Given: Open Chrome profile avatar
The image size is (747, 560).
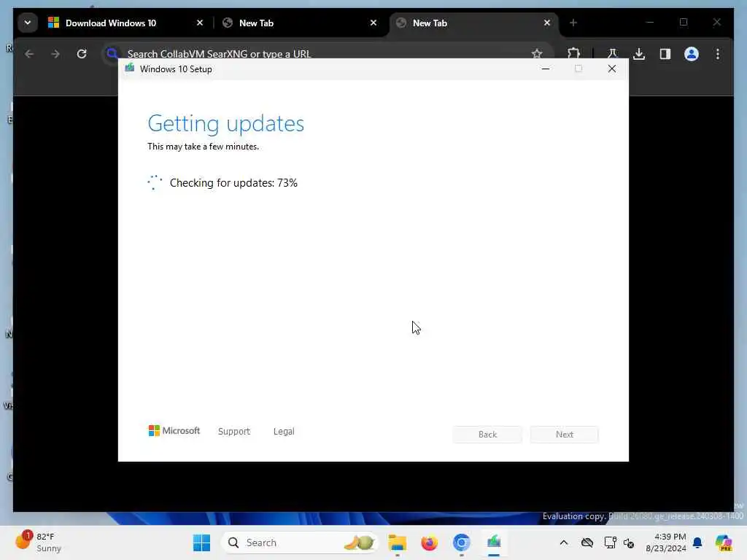Looking at the screenshot, I should click(692, 54).
